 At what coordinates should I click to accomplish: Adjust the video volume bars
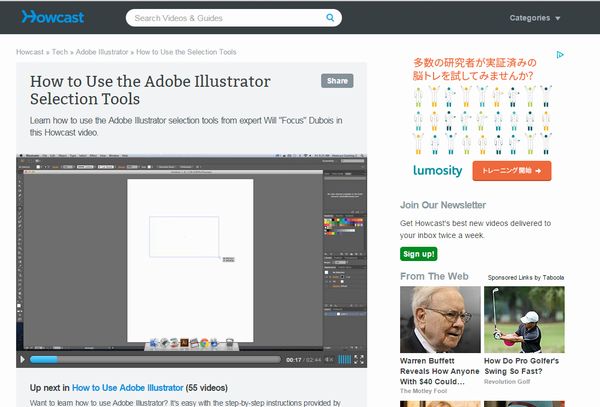(344, 360)
